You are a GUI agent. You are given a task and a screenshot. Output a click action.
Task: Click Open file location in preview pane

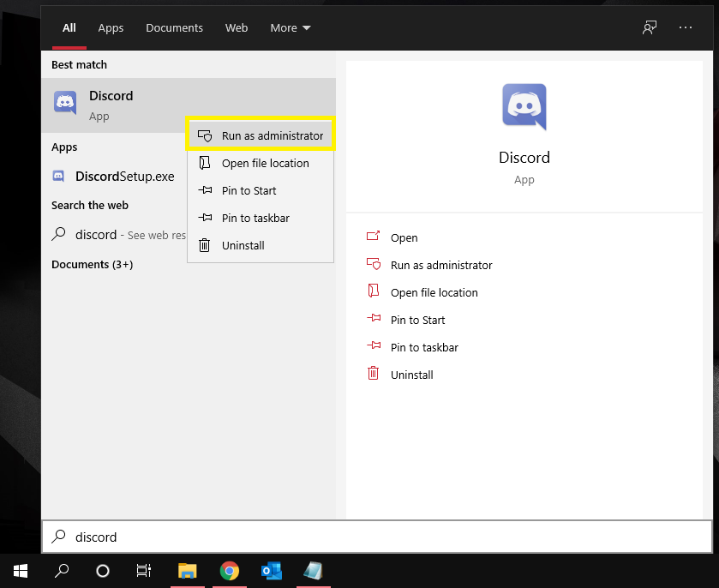click(434, 293)
